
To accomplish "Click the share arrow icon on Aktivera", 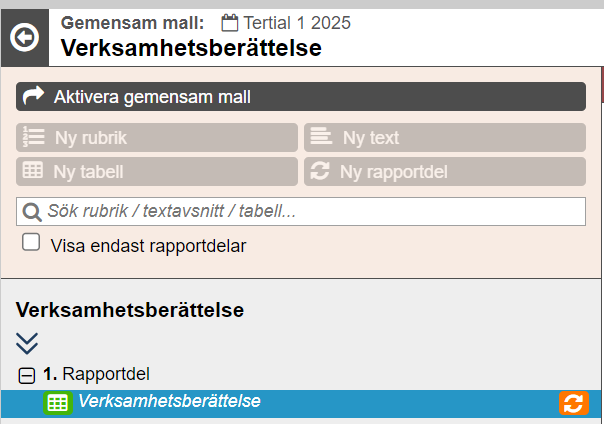I will tap(34, 97).
